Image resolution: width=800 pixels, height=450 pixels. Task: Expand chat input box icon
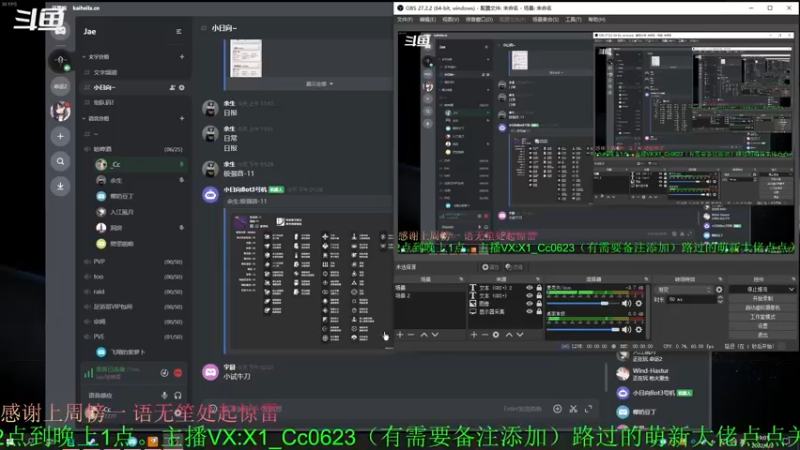point(589,409)
